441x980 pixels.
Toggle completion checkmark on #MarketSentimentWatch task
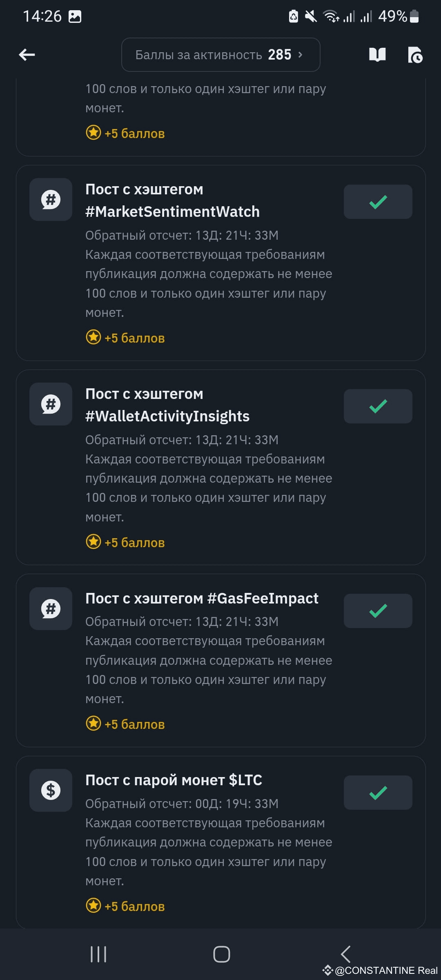[x=378, y=202]
